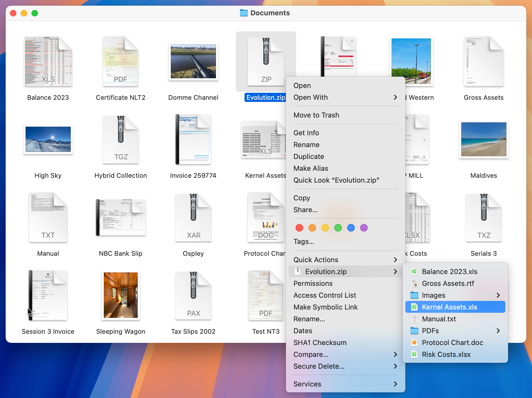
Task: Select the Balance 2023 XLS file icon
Action: coord(48,61)
